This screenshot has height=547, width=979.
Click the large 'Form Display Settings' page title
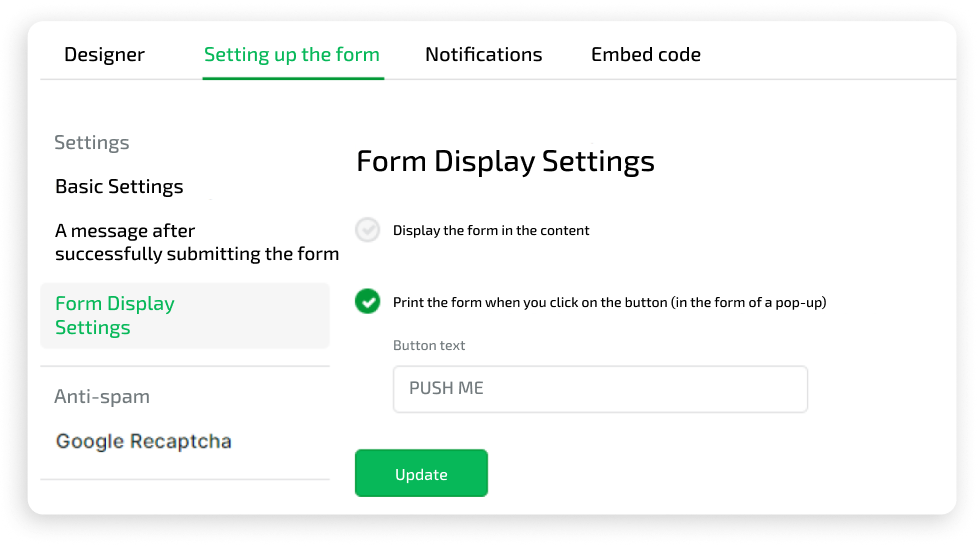(x=505, y=162)
